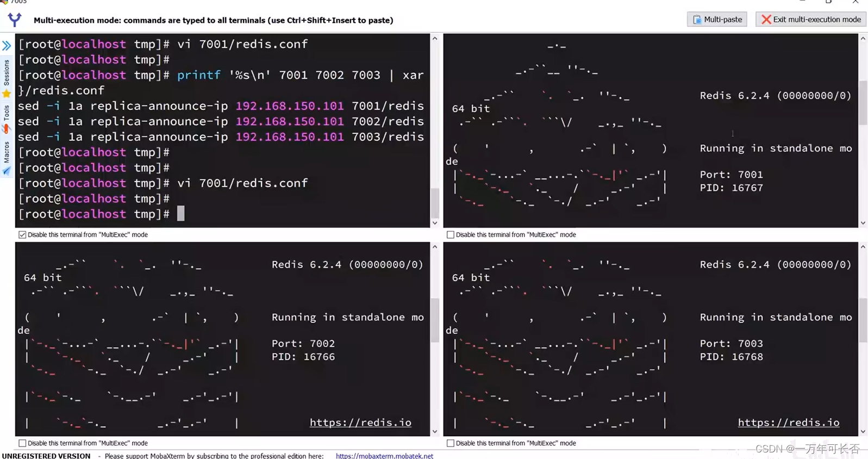The width and height of the screenshot is (868, 459).
Task: Click the multi-execution fork icon
Action: pyautogui.click(x=15, y=20)
